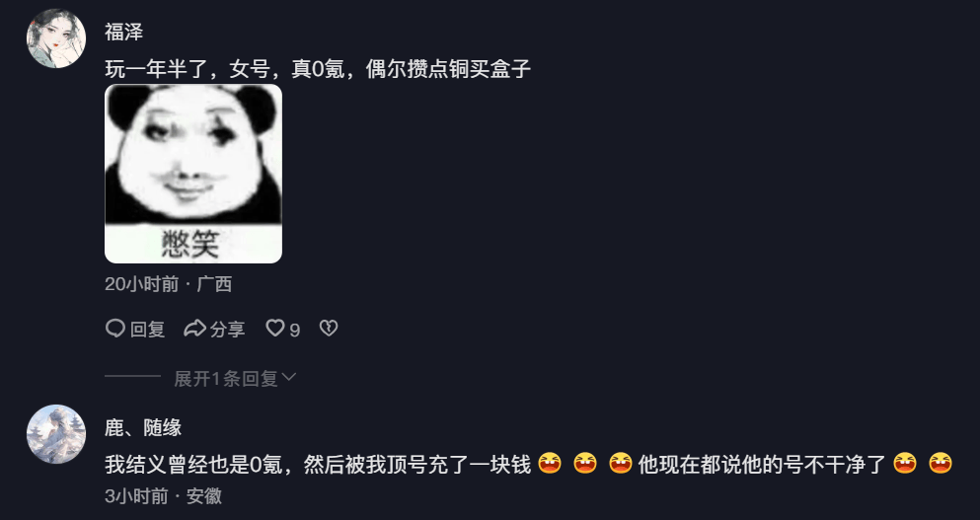The height and width of the screenshot is (520, 980).
Task: Click the chevron arrow after 展开1条回复
Action: tap(289, 378)
